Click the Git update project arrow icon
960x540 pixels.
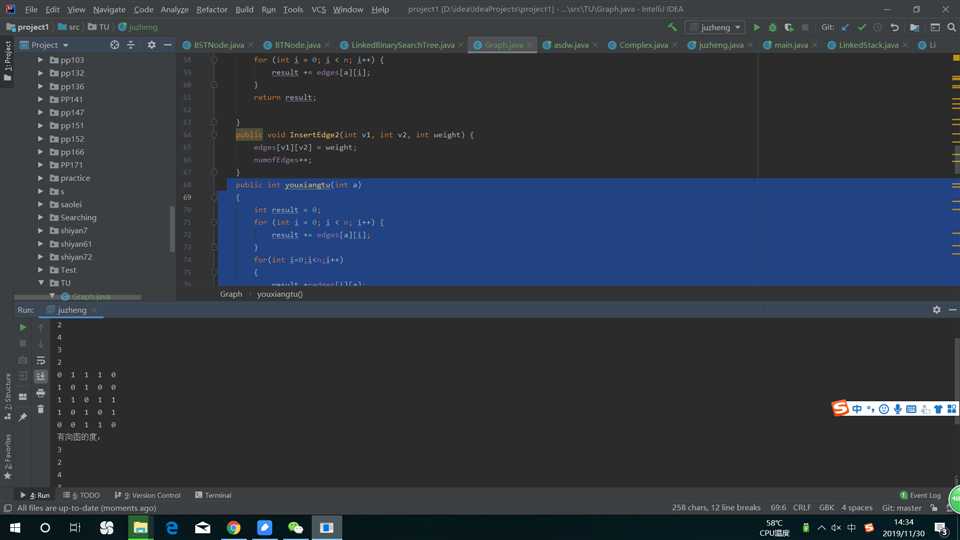click(846, 27)
